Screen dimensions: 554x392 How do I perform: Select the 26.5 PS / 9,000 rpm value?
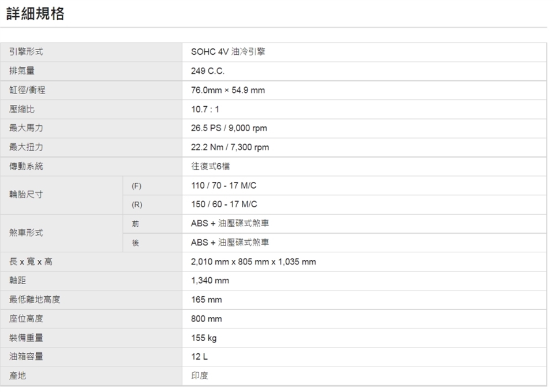pos(229,128)
